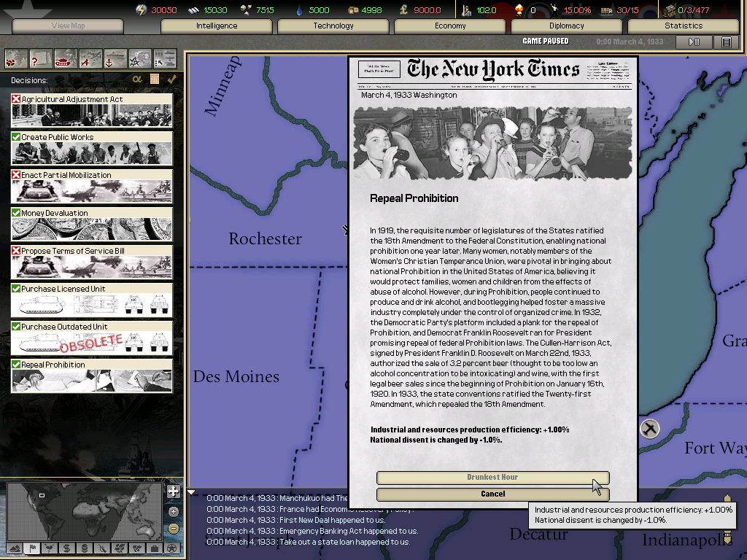
Task: Click the nuclear explosion icon in top bar
Action: click(519, 10)
